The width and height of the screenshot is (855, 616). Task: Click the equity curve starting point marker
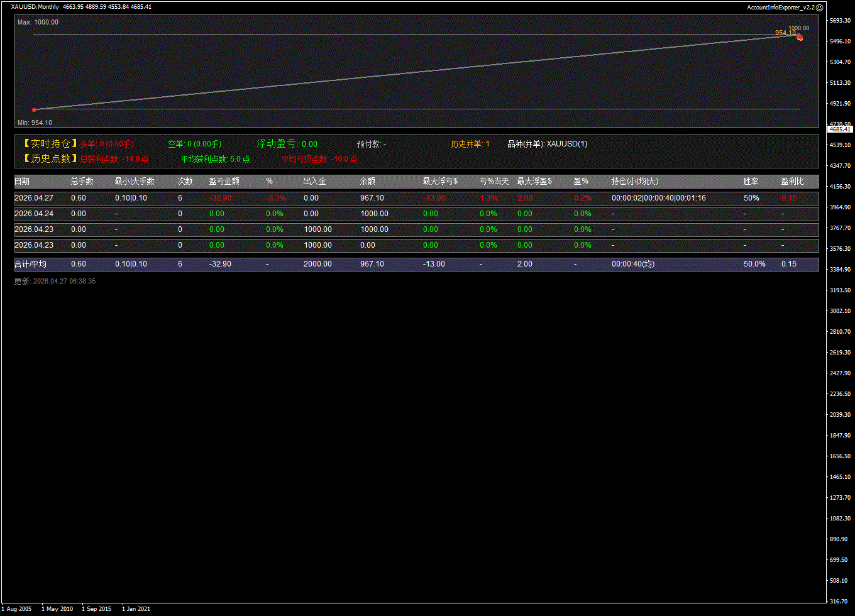[x=34, y=110]
